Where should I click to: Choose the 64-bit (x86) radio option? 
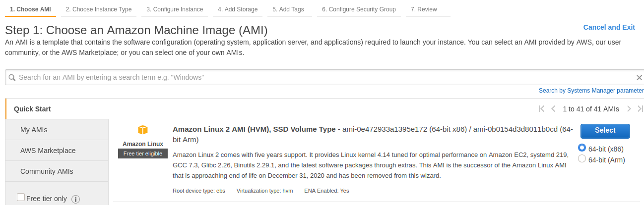[582, 148]
